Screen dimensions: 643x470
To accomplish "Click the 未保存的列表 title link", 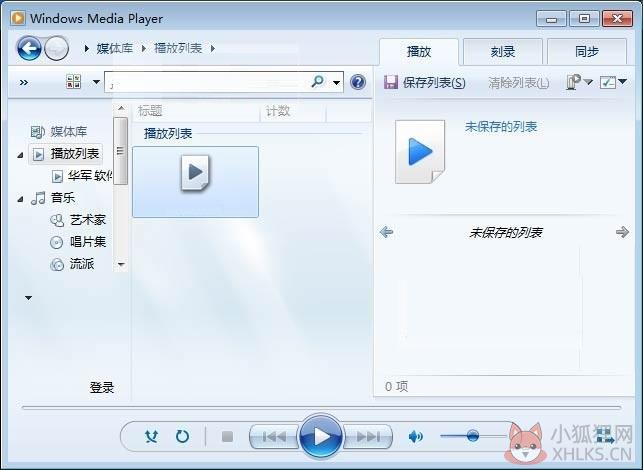I will [501, 127].
